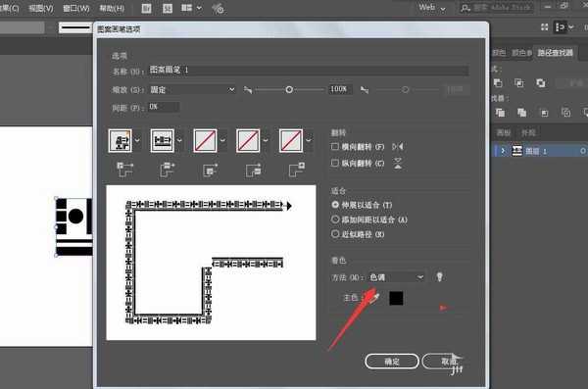Viewport: 588px width, 389px height.
Task: Open the 窗口(W) menu
Action: click(76, 8)
